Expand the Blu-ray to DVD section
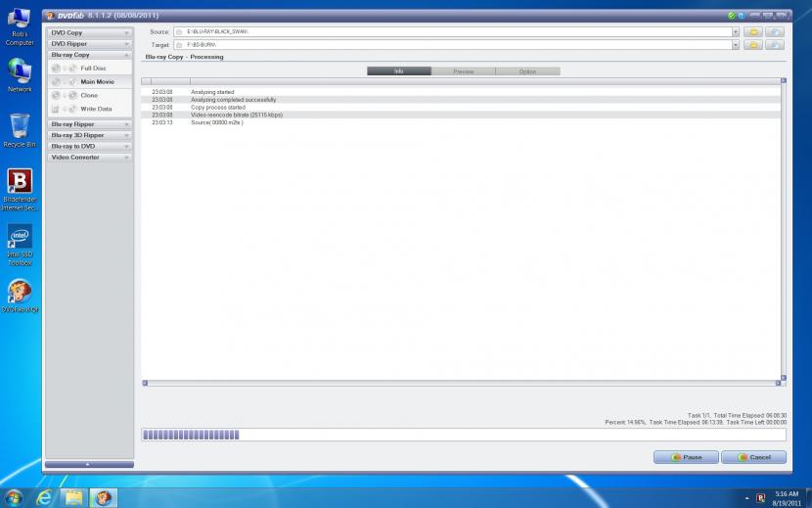 (x=90, y=146)
